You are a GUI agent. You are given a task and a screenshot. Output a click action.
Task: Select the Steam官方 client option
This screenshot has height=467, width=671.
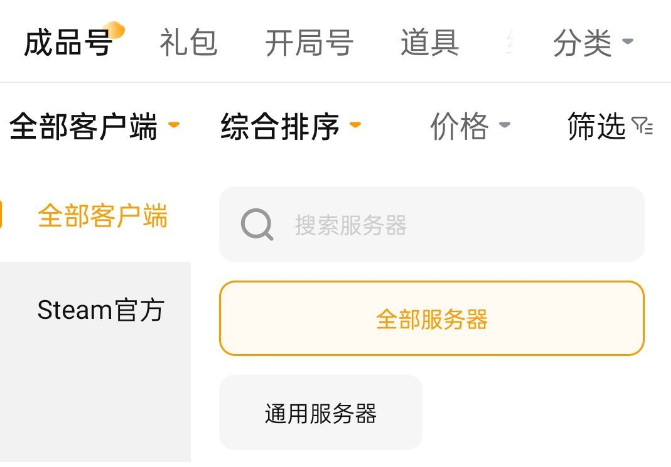coord(100,310)
